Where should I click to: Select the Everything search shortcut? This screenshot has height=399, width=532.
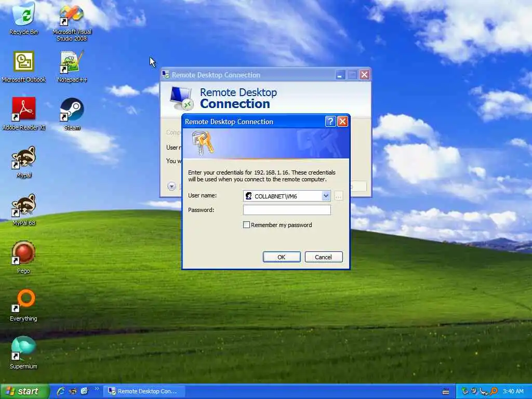pos(23,305)
